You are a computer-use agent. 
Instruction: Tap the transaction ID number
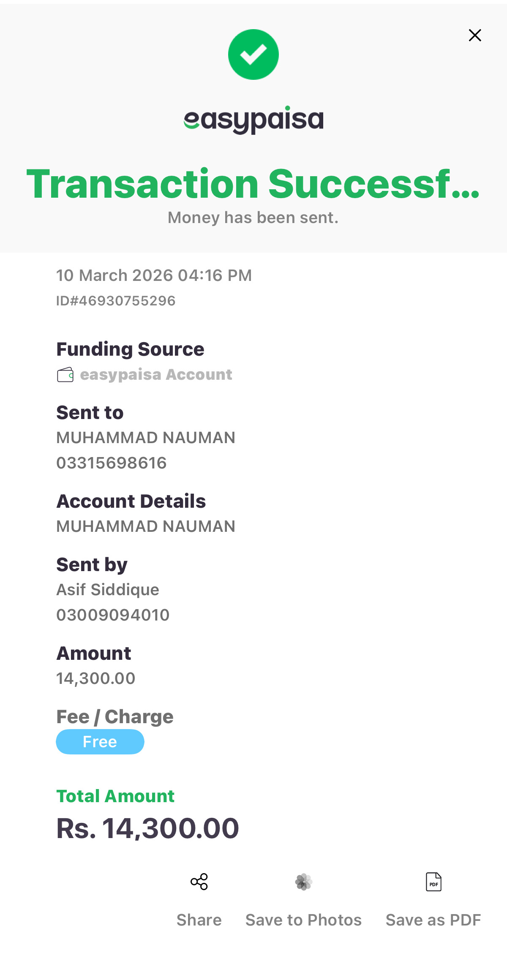(x=116, y=301)
